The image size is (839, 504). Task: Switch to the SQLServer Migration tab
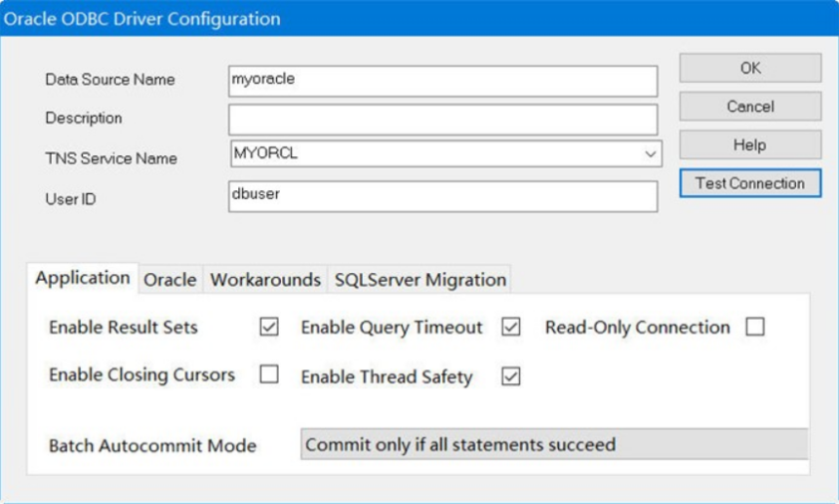point(420,280)
